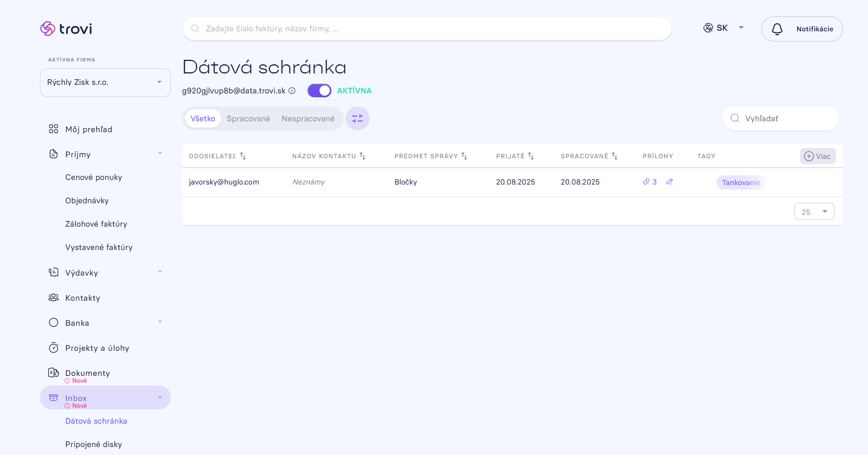Switch to the Spracované tab
Viewport: 868px width, 455px height.
[x=248, y=118]
